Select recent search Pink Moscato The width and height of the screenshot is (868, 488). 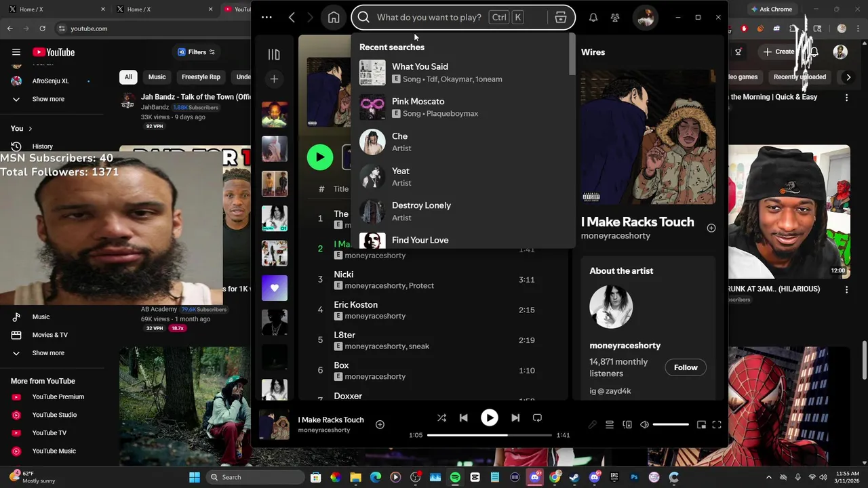[x=464, y=107]
